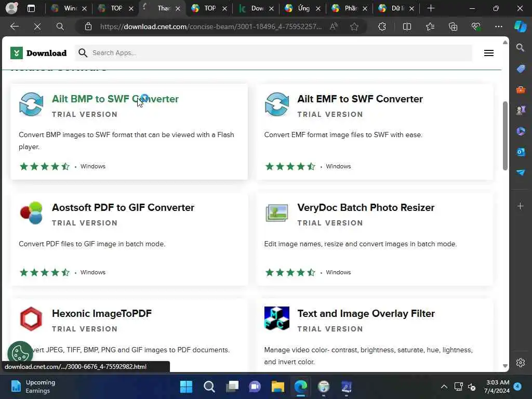532x399 pixels.
Task: Switch to the Win tab
Action: point(69,8)
